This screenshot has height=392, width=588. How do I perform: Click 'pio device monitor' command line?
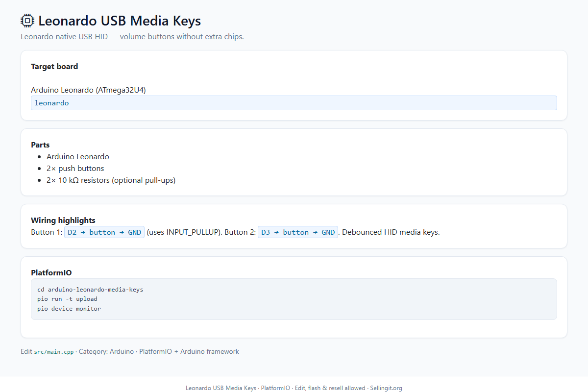[x=69, y=309]
